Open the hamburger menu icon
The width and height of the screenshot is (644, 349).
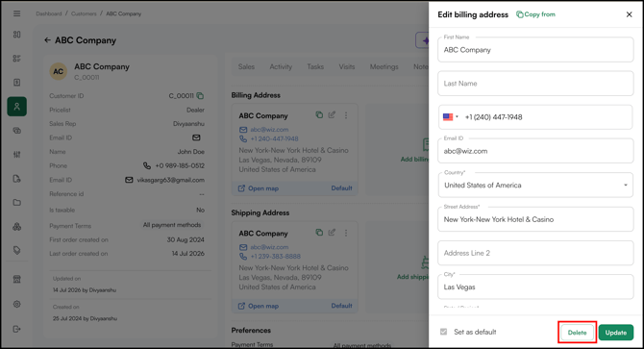[17, 13]
